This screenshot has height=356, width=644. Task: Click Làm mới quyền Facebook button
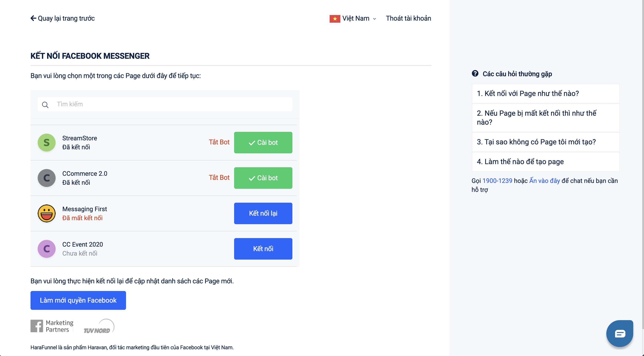[x=78, y=300]
